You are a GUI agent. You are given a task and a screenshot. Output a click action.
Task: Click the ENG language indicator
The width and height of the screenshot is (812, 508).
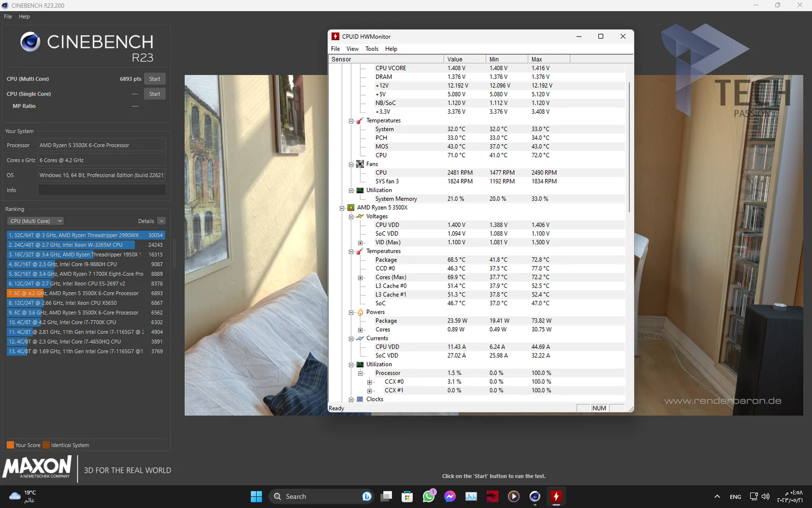735,497
